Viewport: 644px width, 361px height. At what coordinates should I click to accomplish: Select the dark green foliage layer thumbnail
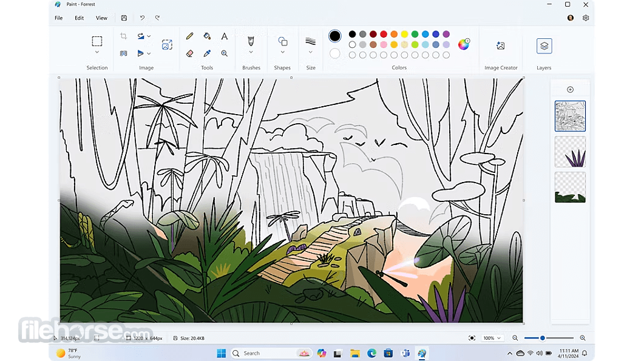coord(570,187)
